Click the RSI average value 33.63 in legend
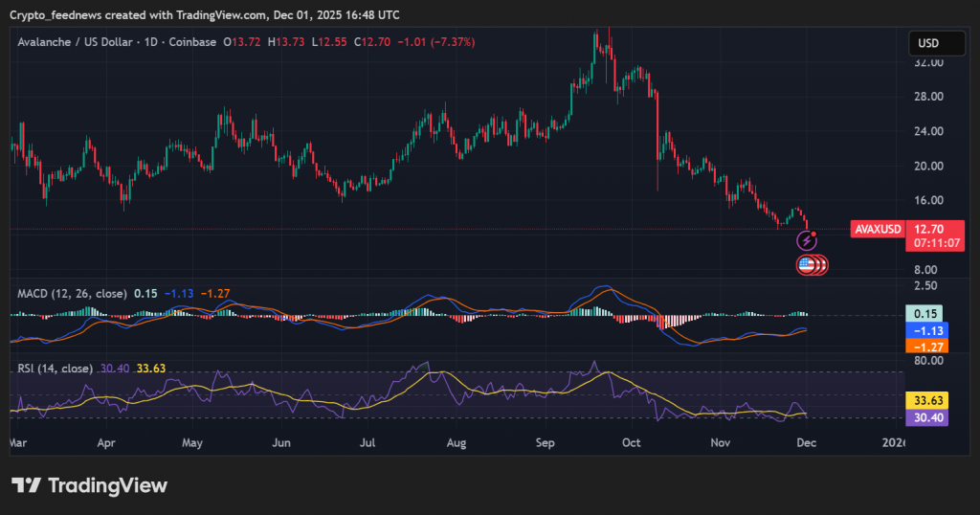This screenshot has width=980, height=515. [x=151, y=369]
